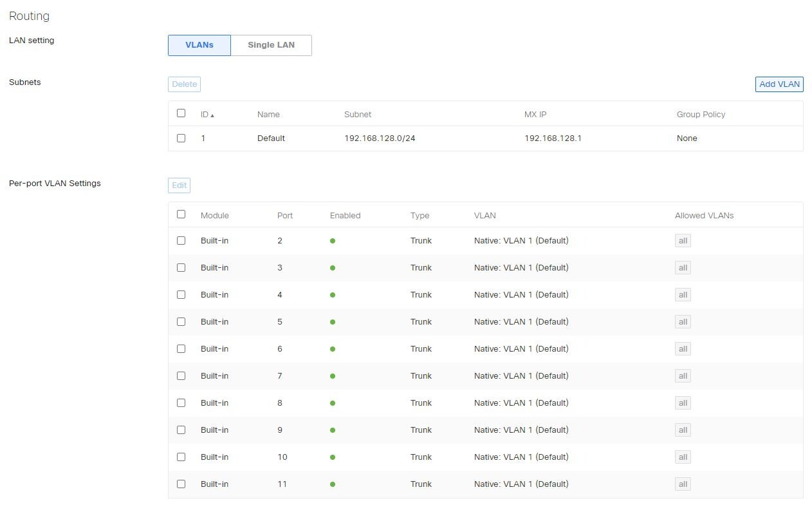Click the Add VLAN button
Image resolution: width=812 pixels, height=512 pixels.
click(779, 84)
